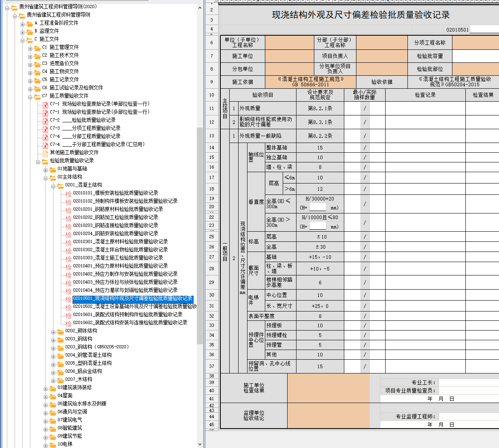This screenshot has height=448, width=499.
Task: Click document icon of 其他施工质量验收文件
Action: click(45, 153)
